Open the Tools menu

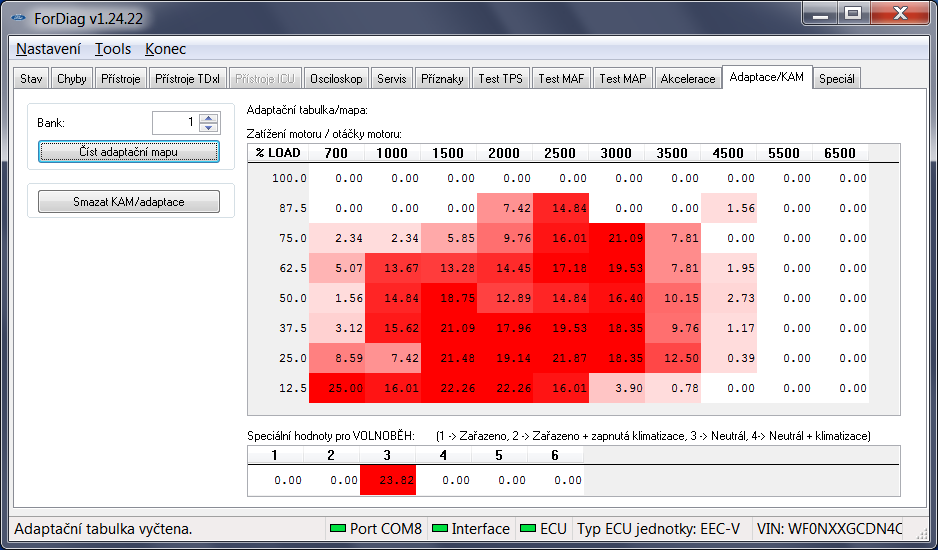tap(113, 49)
